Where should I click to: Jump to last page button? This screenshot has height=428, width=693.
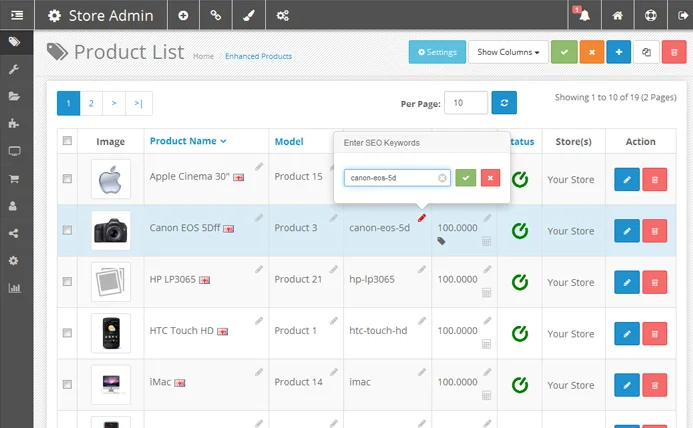point(139,103)
